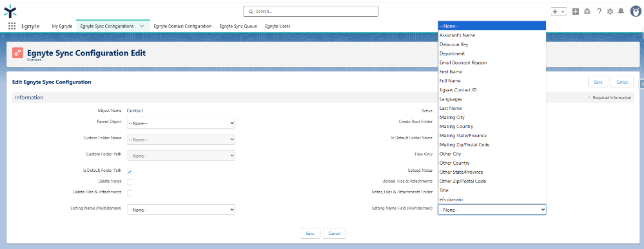Click the top Cancel button

click(x=622, y=82)
